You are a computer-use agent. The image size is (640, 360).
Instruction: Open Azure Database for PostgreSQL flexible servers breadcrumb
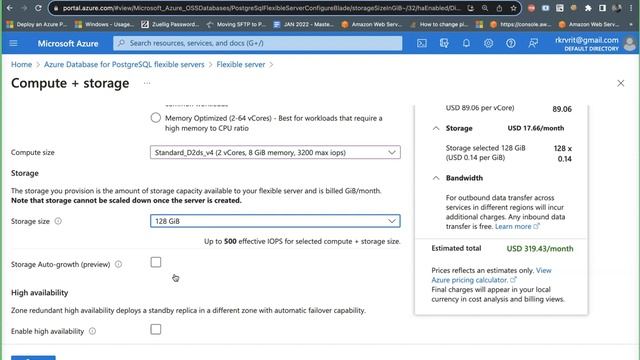tap(124, 64)
